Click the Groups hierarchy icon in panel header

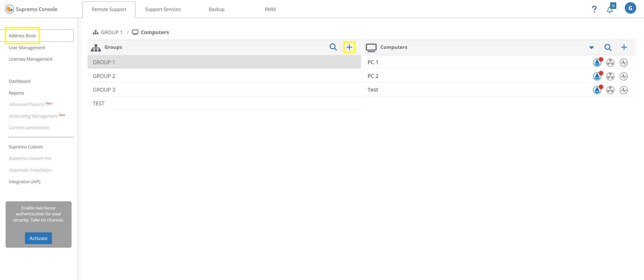pos(96,48)
